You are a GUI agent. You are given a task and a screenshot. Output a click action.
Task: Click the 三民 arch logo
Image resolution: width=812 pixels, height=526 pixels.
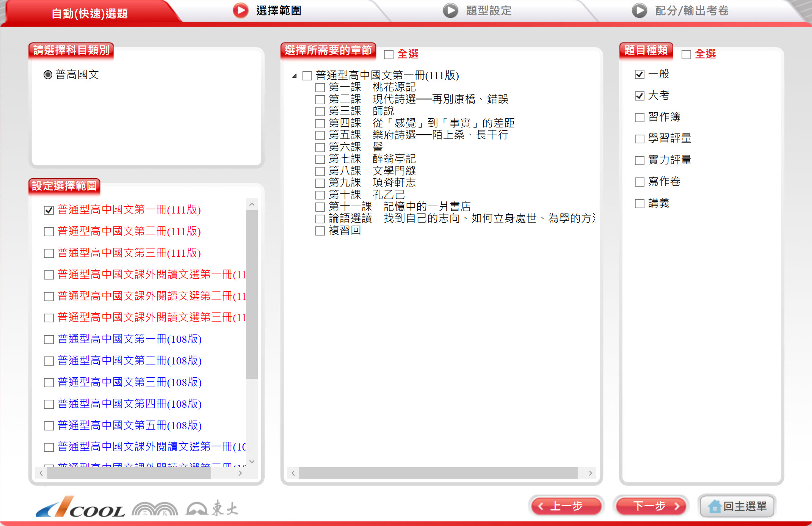tap(155, 509)
